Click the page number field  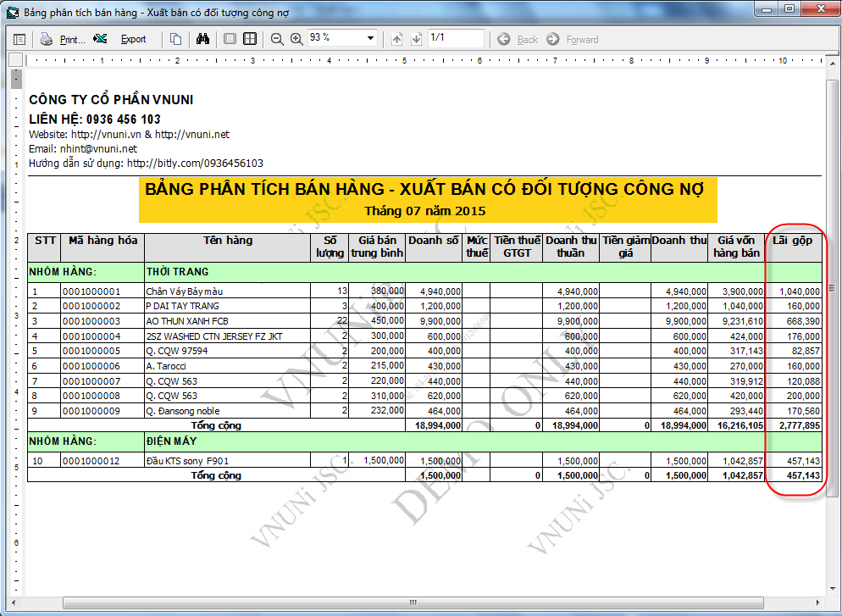pos(455,38)
